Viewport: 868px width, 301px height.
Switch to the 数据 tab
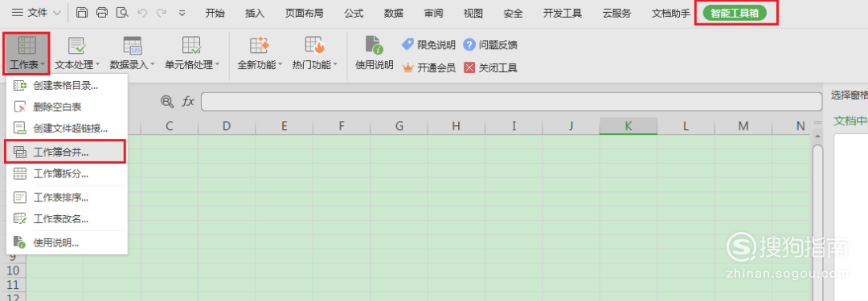(x=394, y=14)
